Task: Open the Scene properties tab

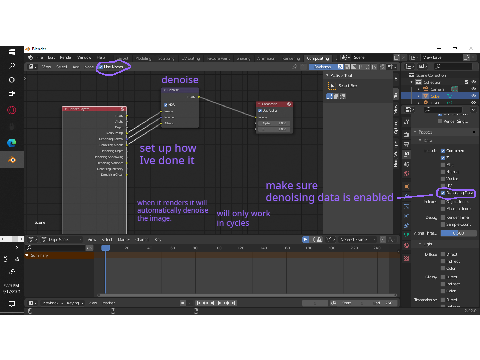Action: pos(406,164)
